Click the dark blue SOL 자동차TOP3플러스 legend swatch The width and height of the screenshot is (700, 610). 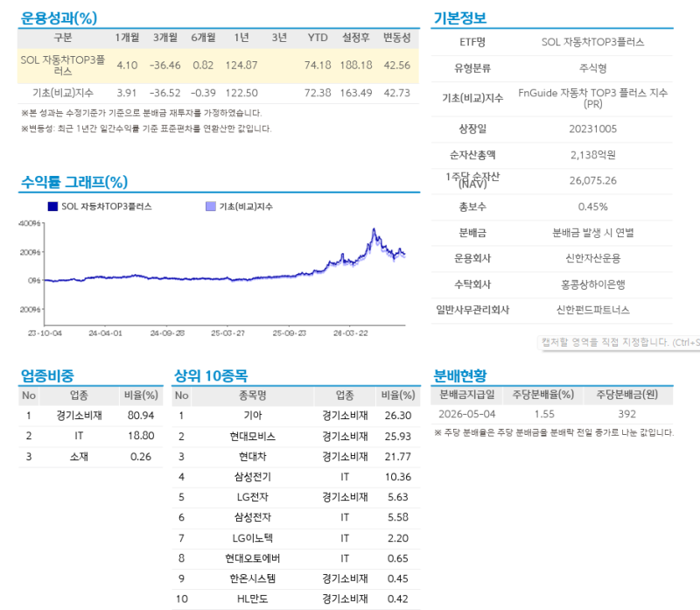coord(52,207)
